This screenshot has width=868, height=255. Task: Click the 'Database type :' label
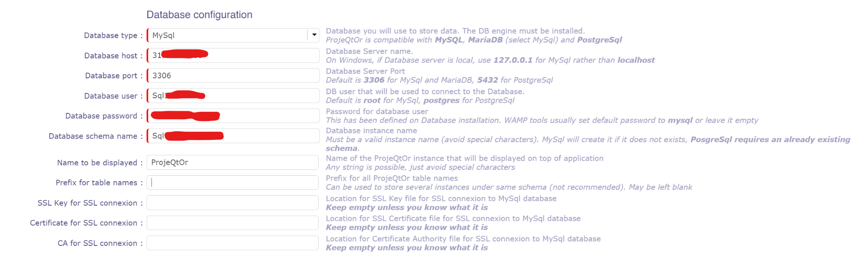pyautogui.click(x=113, y=35)
